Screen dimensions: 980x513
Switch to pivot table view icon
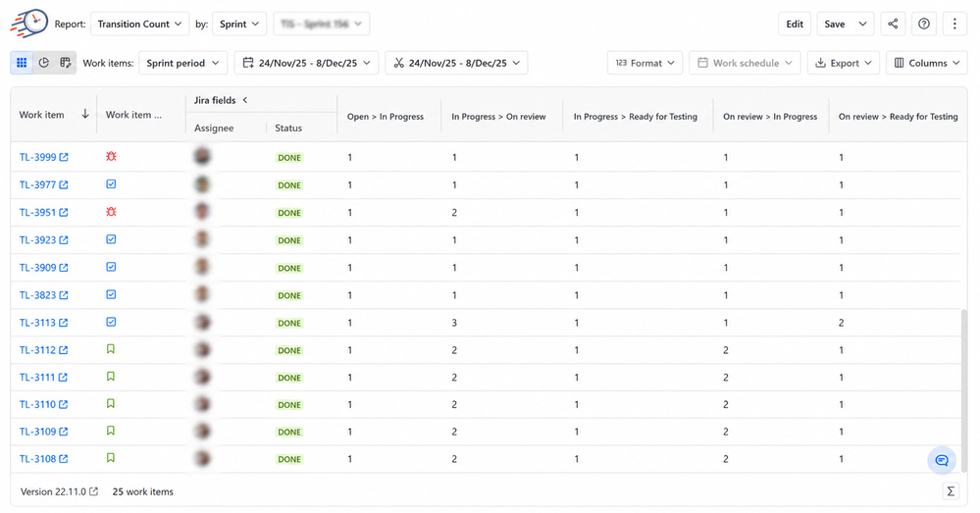click(x=65, y=63)
